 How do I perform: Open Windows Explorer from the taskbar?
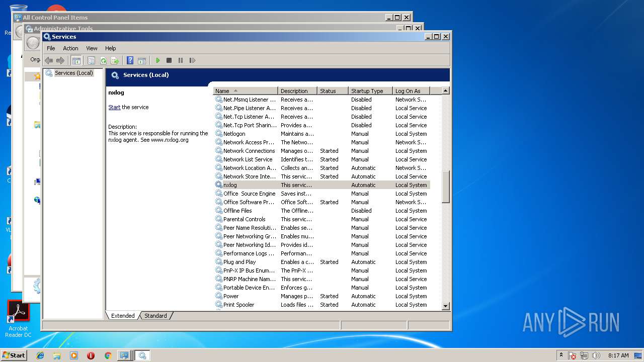57,355
